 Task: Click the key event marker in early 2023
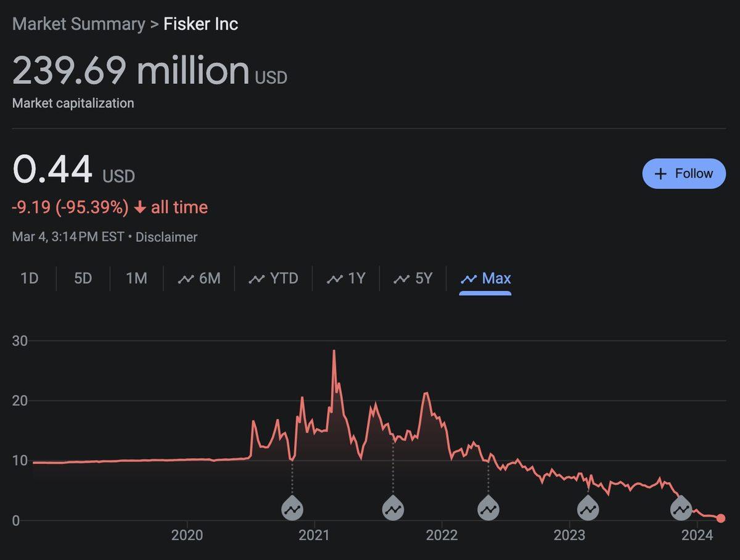588,509
